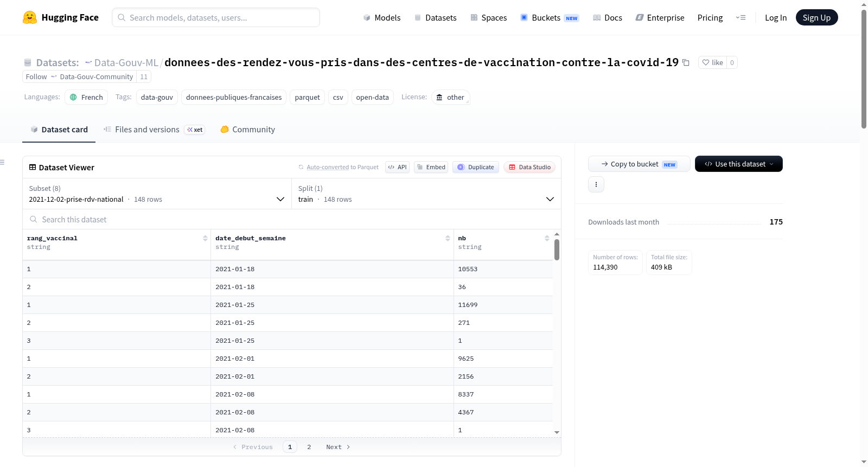Click the data-gouv tag
Viewport: 868px width, 467px height.
[157, 97]
